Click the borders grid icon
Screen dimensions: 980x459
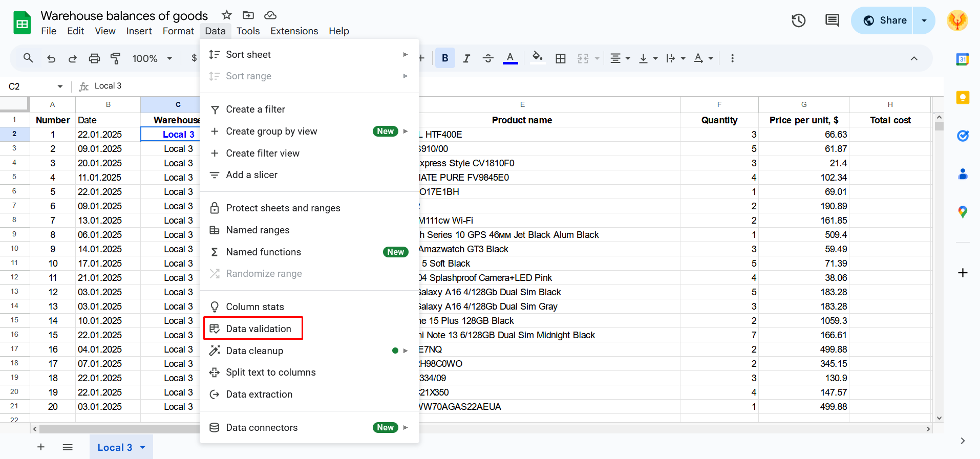[561, 58]
